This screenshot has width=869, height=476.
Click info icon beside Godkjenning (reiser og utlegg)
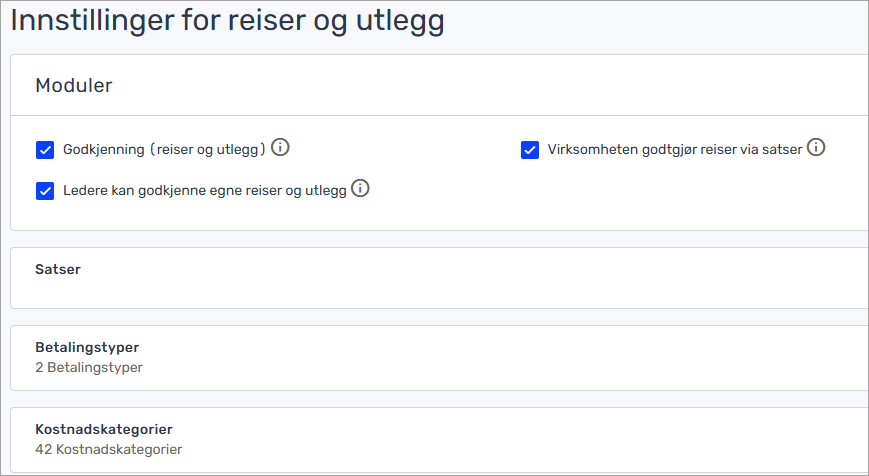[280, 148]
